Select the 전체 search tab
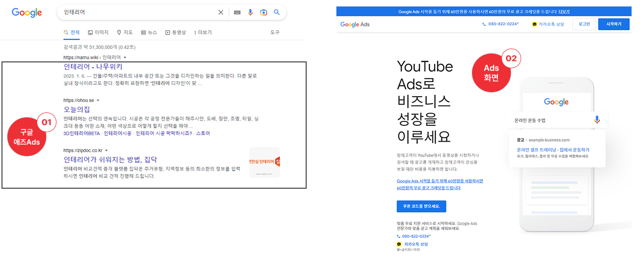 [71, 32]
